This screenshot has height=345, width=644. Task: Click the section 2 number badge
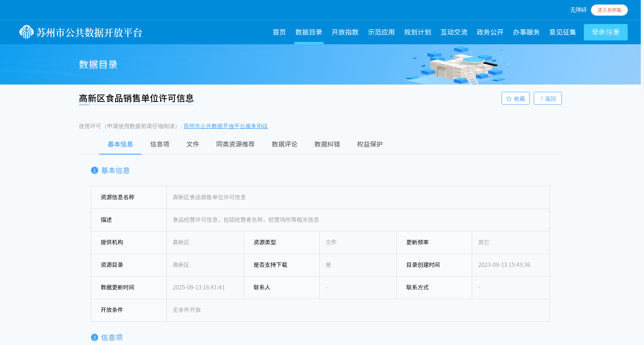[x=95, y=337]
